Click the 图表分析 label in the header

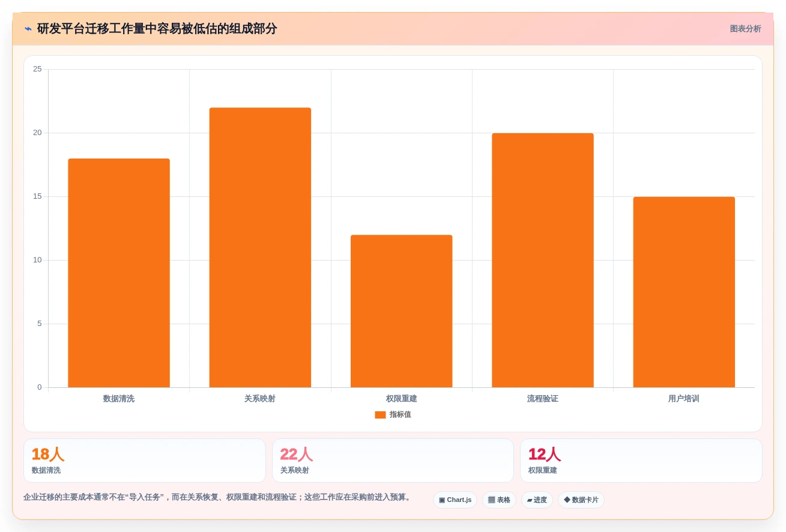(745, 29)
